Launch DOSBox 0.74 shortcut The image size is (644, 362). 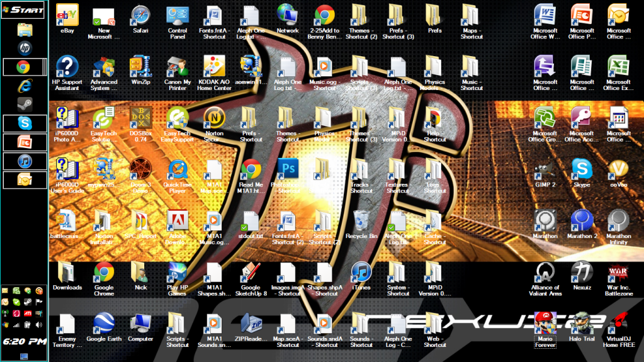[140, 124]
